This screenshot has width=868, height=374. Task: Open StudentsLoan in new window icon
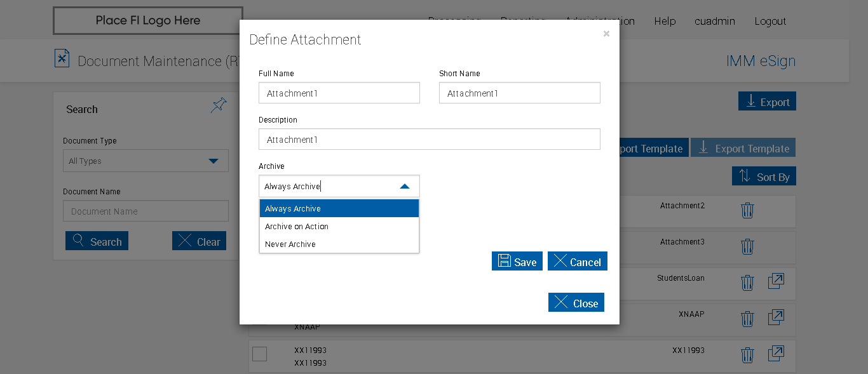pos(776,281)
